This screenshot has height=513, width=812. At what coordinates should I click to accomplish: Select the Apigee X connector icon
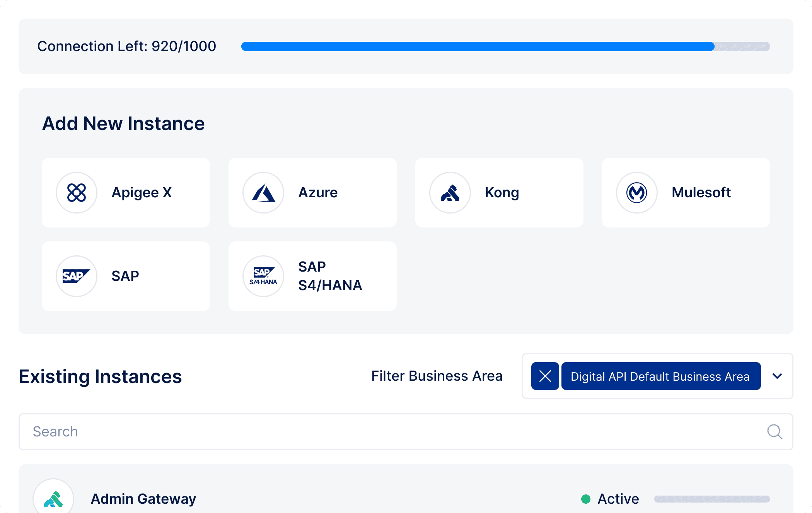coord(77,192)
